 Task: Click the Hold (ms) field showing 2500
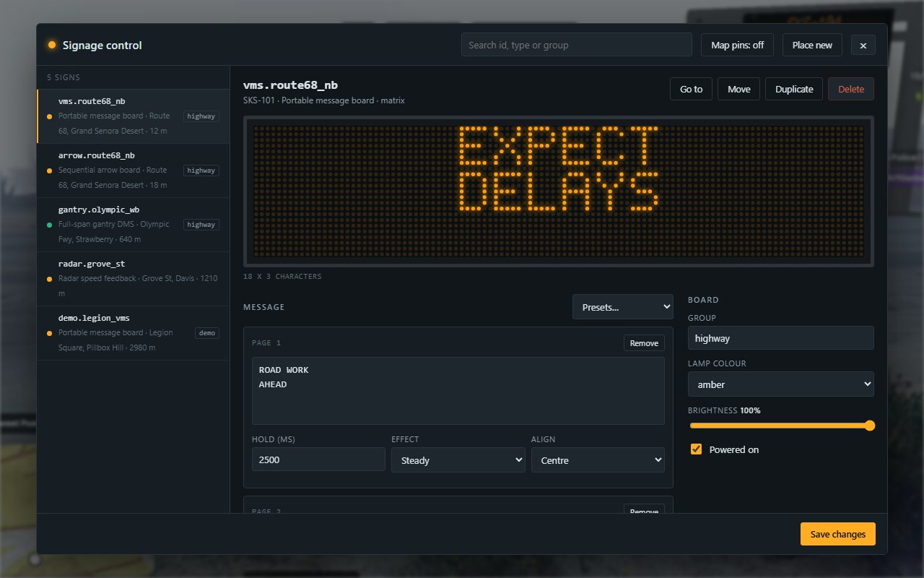pyautogui.click(x=318, y=460)
